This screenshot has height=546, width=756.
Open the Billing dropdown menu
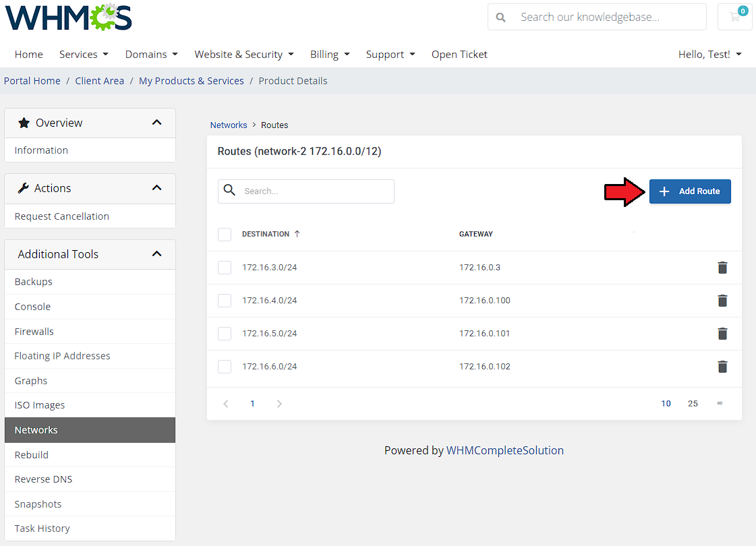point(330,55)
